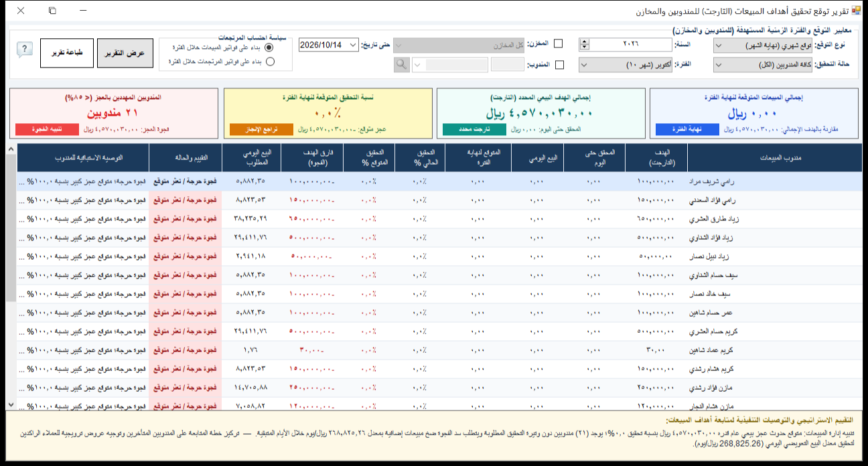Click the المتوقع لنهاية الفترة column header
The width and height of the screenshot is (868, 466).
click(477, 158)
